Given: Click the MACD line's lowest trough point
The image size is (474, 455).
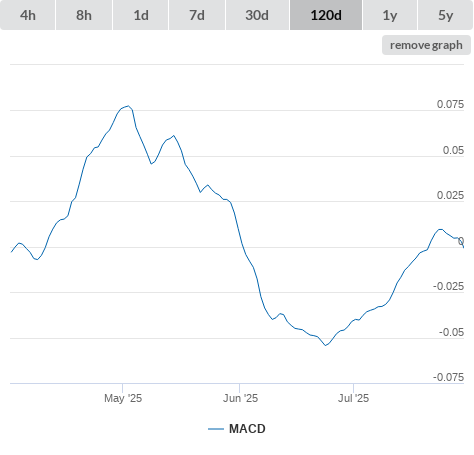Looking at the screenshot, I should tap(326, 345).
